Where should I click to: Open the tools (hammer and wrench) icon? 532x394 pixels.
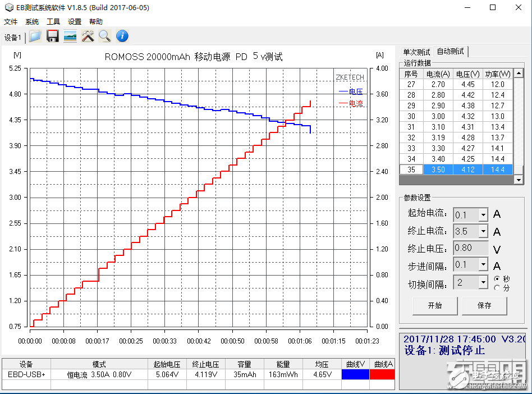[x=87, y=36]
